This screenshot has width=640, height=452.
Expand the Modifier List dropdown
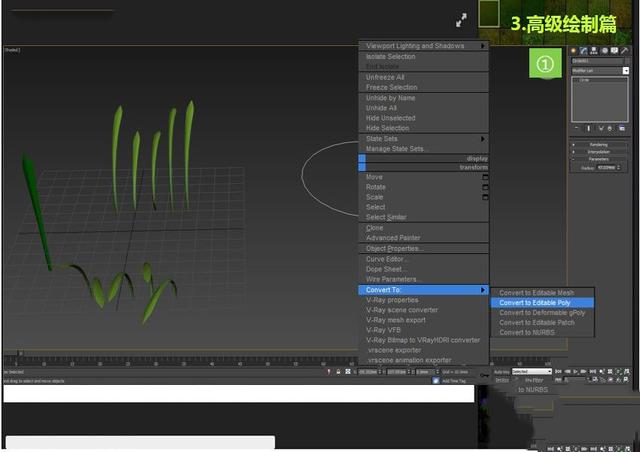[x=625, y=71]
